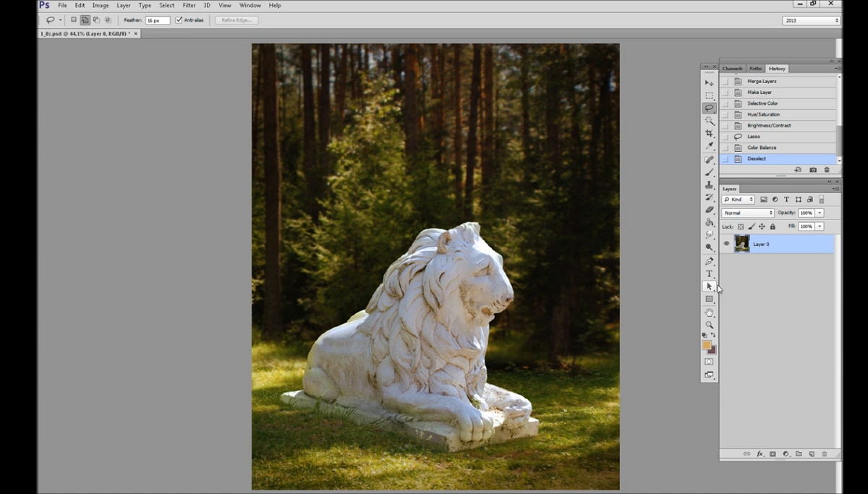Expand the Opacity slider dropdown arrow
Image resolution: width=868 pixels, height=494 pixels.
point(820,213)
